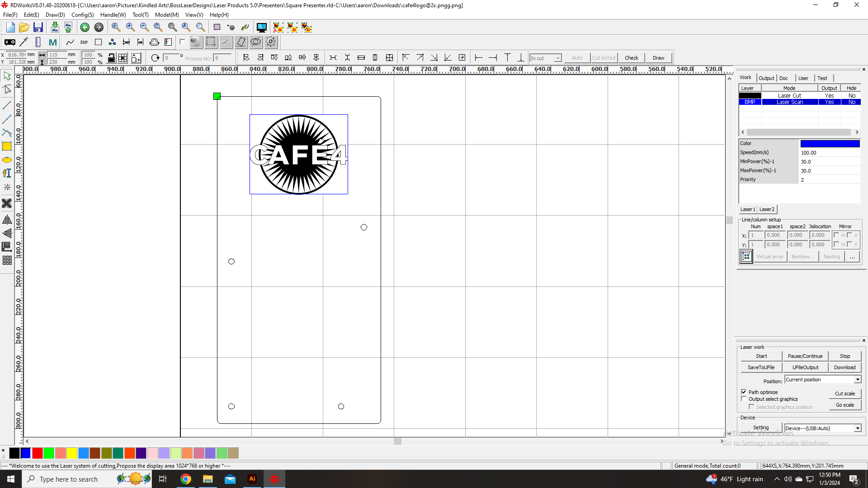Click the BMP handle toolbar icon
868x488 pixels.
point(84,42)
